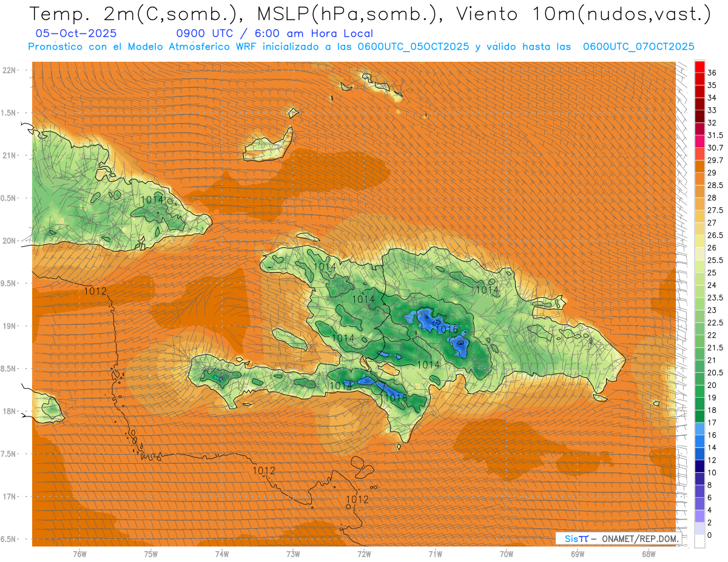Click the 0600UTC_07OCT2025 validity timestamp
728x562 pixels.
click(x=639, y=47)
